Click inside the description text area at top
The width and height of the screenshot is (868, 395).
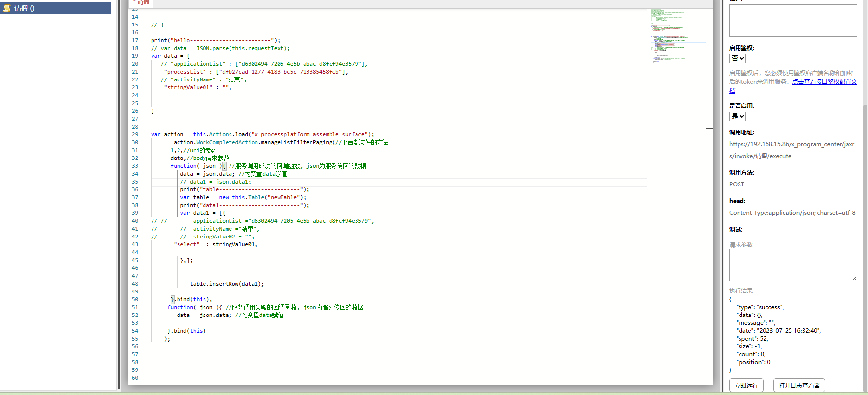pos(792,20)
